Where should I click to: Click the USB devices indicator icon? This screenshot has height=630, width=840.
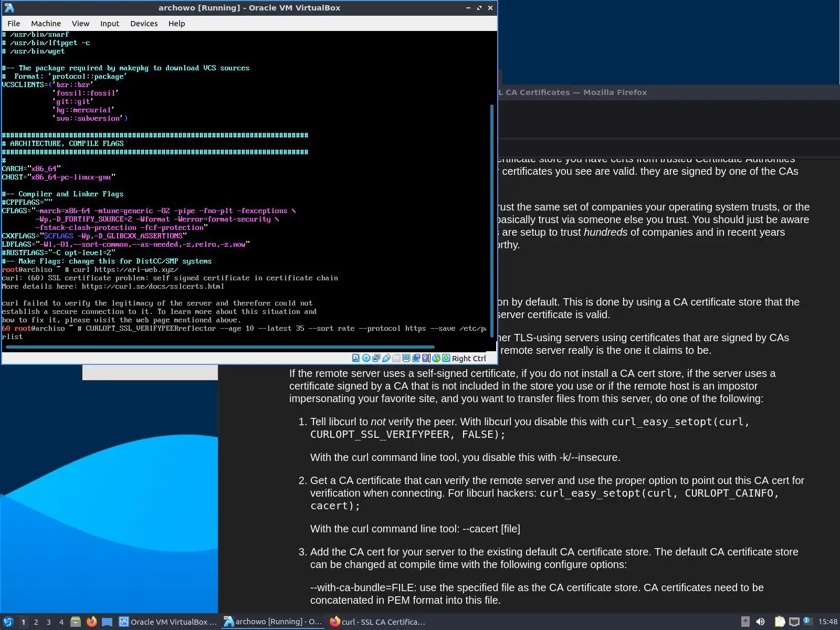pyautogui.click(x=386, y=358)
